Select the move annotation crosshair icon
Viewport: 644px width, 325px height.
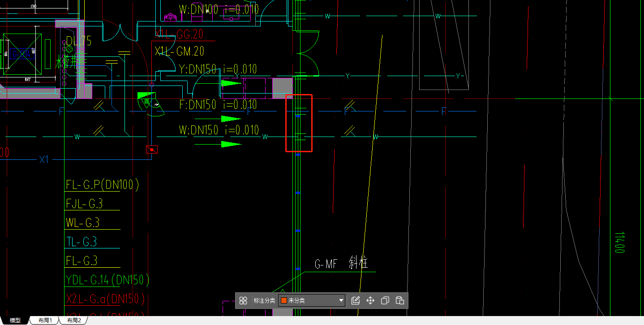click(x=370, y=300)
